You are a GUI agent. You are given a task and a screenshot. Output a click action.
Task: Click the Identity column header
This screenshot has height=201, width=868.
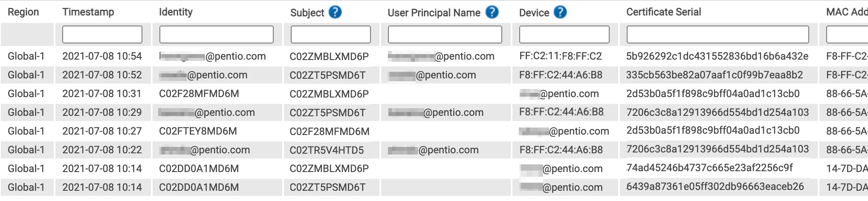(176, 12)
